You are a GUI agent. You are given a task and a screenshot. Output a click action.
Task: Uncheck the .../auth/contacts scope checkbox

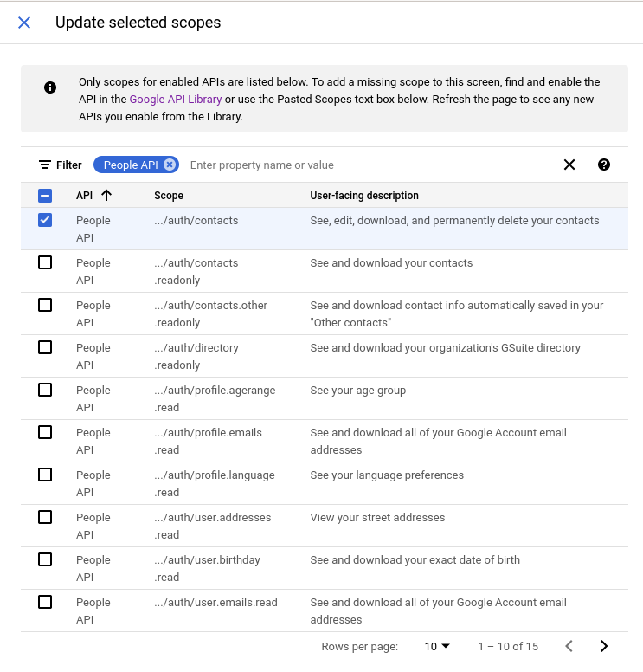click(x=45, y=220)
